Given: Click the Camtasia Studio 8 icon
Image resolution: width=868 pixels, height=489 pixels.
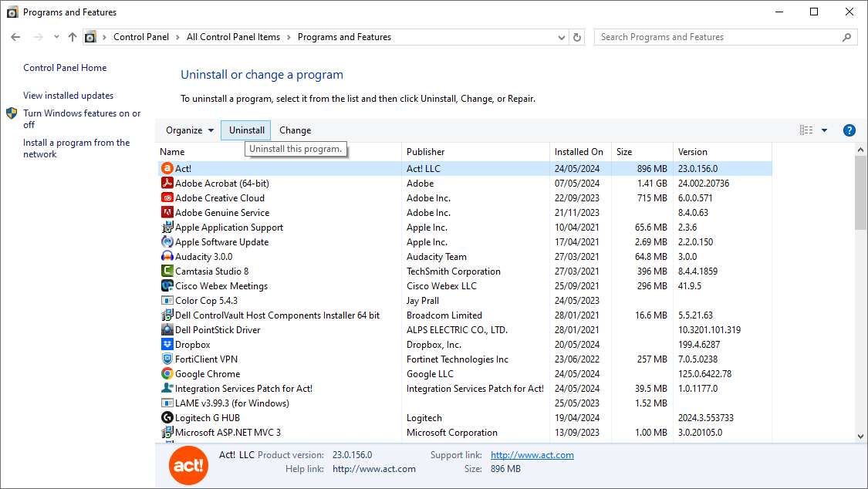Looking at the screenshot, I should (x=168, y=271).
